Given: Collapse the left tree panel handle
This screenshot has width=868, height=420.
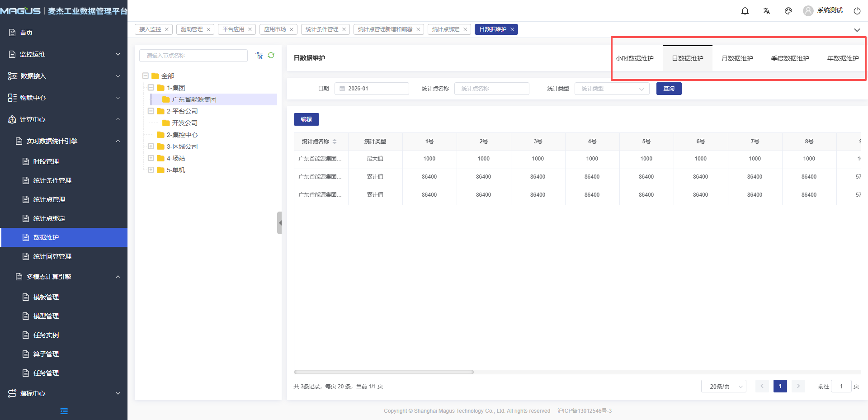Looking at the screenshot, I should (x=279, y=223).
